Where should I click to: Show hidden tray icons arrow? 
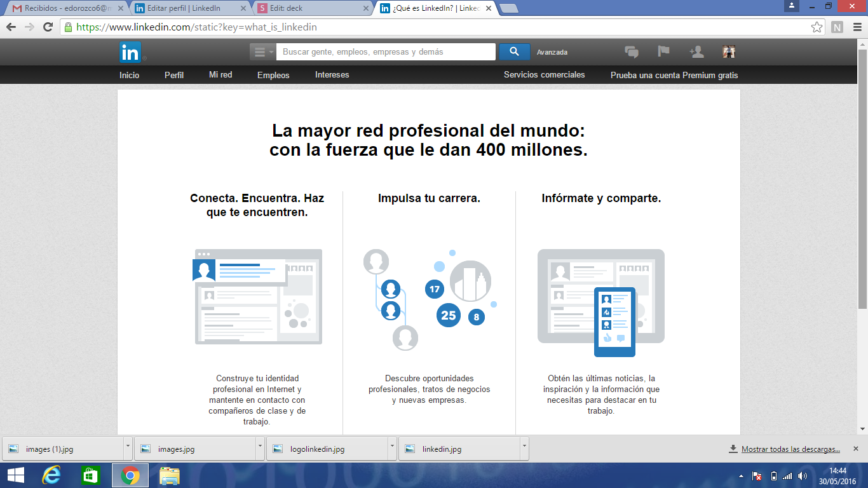point(741,476)
